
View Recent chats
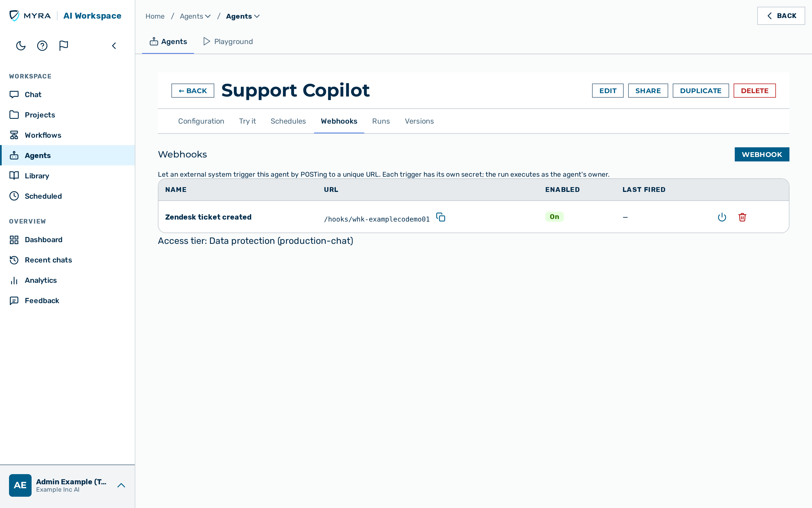click(67, 260)
